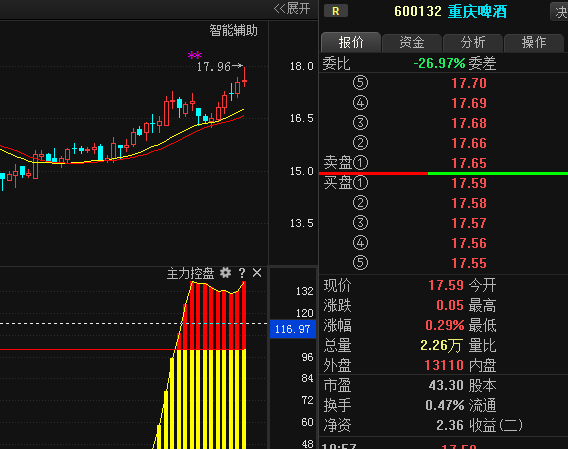
Task: Click the latest candlestick on the chart
Action: (x=245, y=77)
